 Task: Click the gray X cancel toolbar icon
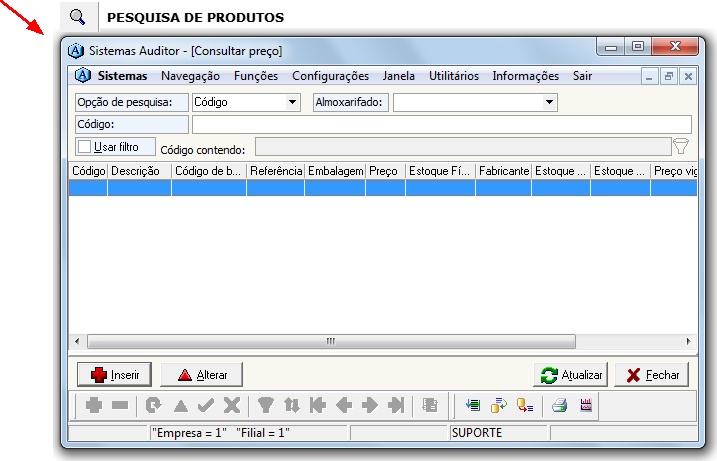tap(232, 405)
